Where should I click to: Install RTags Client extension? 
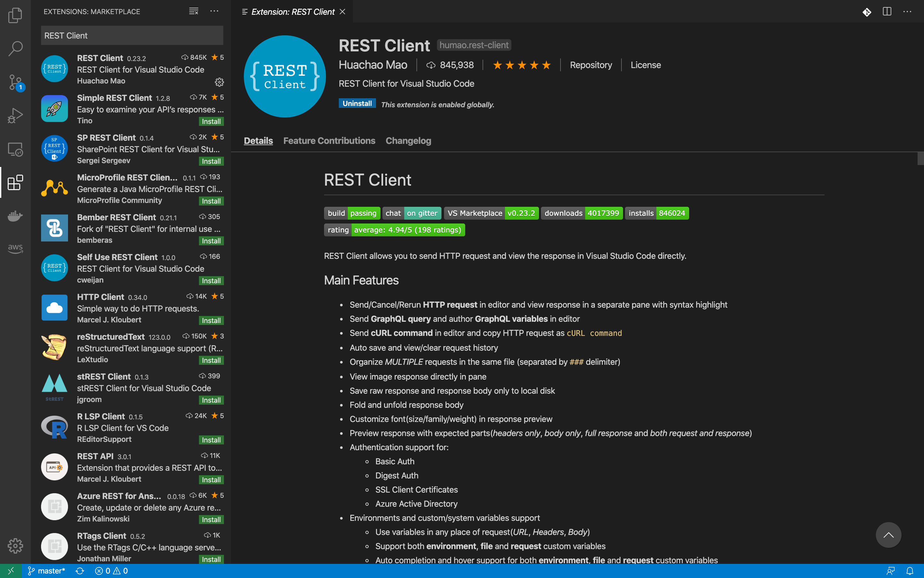(x=211, y=559)
